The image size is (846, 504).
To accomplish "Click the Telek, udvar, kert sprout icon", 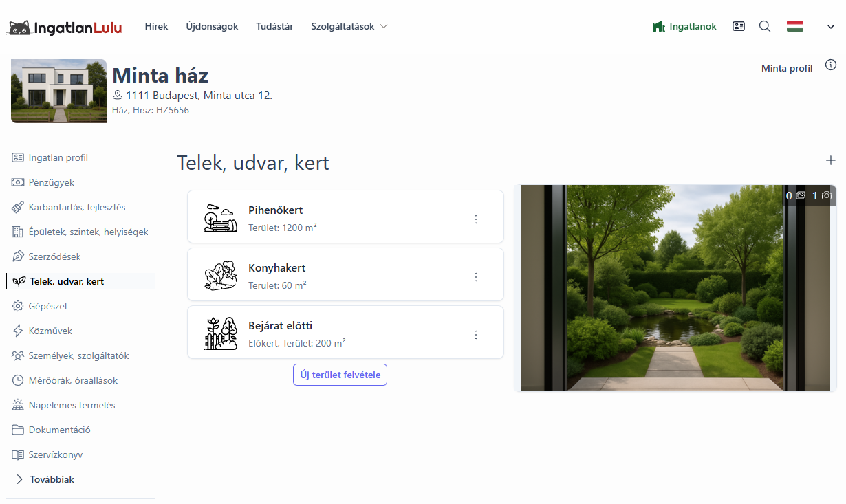I will [x=19, y=281].
